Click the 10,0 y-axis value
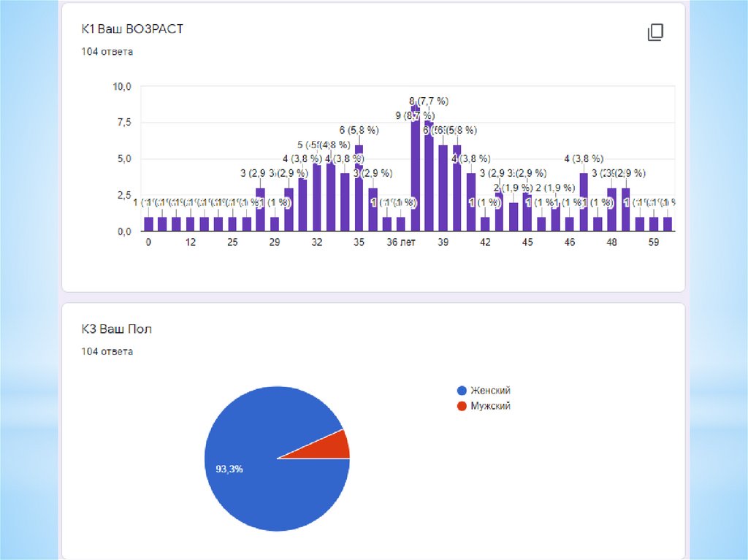This screenshot has width=748, height=560. (x=122, y=87)
